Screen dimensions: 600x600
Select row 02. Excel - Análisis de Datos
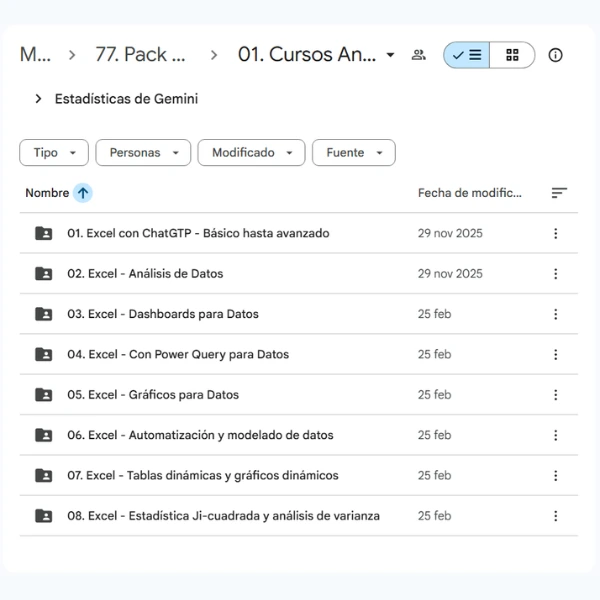298,274
